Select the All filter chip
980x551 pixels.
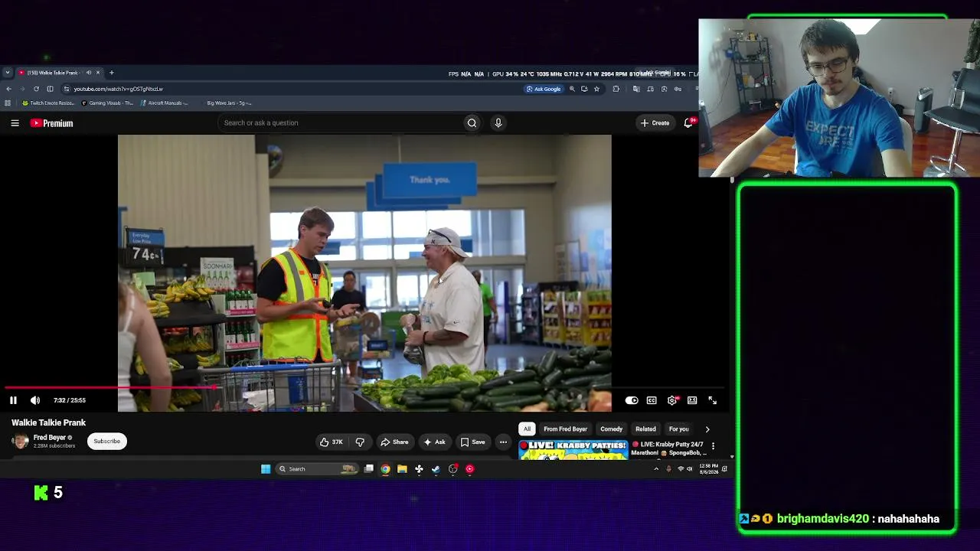[x=527, y=429]
